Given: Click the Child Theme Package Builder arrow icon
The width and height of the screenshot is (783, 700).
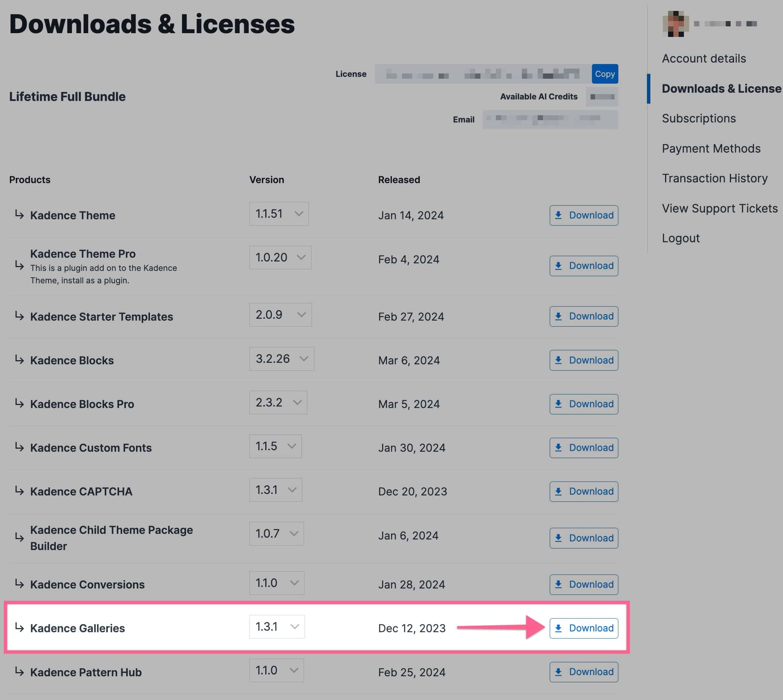Looking at the screenshot, I should 19,537.
